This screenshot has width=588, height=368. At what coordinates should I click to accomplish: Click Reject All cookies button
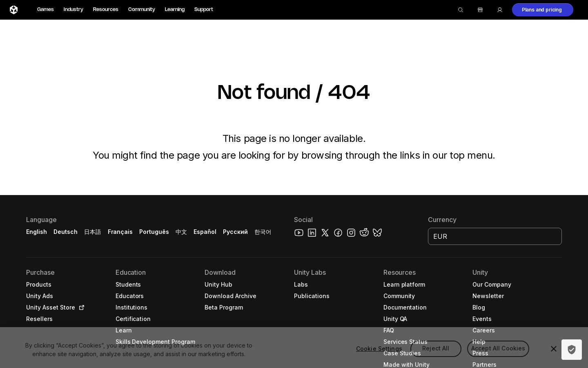436,349
